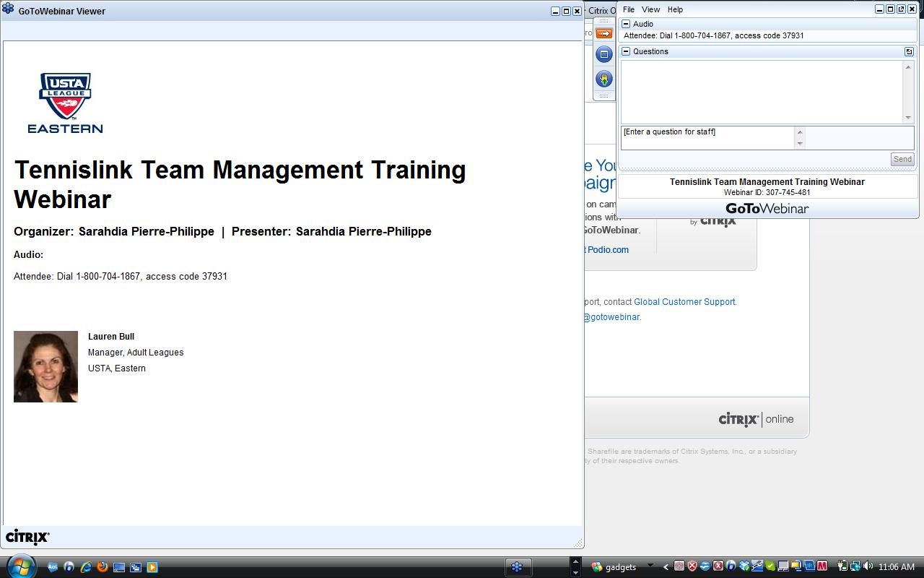Click the blue full screen viewer button
The image size is (924, 578).
pyautogui.click(x=604, y=54)
